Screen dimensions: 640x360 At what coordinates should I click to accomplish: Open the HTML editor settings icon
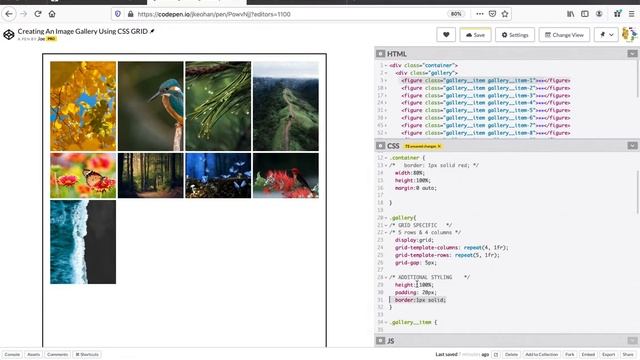[380, 53]
